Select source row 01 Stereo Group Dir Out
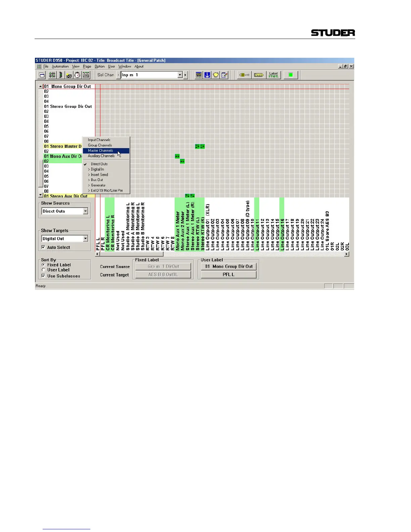The width and height of the screenshot is (411, 532). coord(69,106)
